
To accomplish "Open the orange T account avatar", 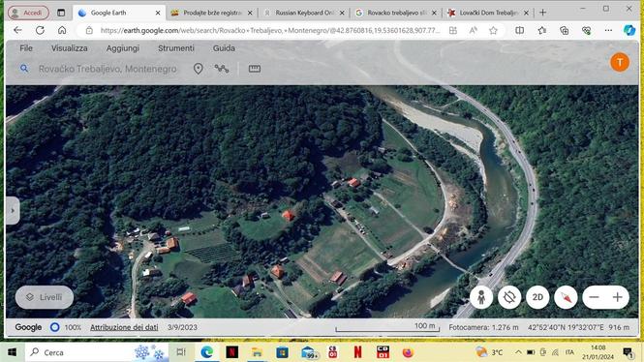I will [620, 62].
